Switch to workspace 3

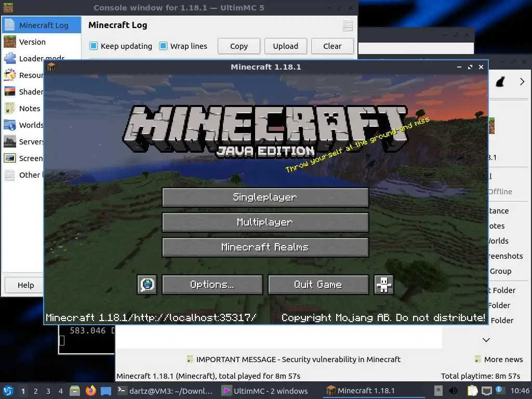coord(48,391)
